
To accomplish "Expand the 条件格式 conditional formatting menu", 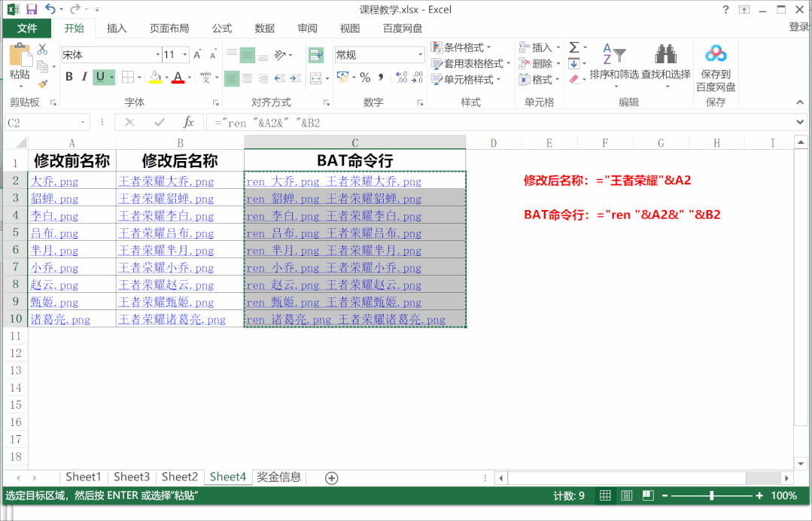I will [462, 47].
